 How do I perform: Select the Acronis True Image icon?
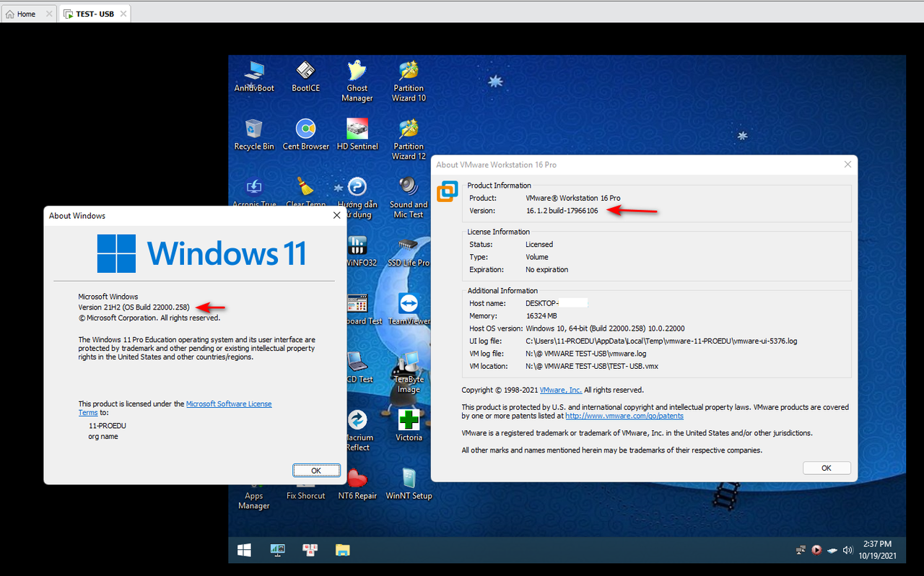pyautogui.click(x=254, y=192)
